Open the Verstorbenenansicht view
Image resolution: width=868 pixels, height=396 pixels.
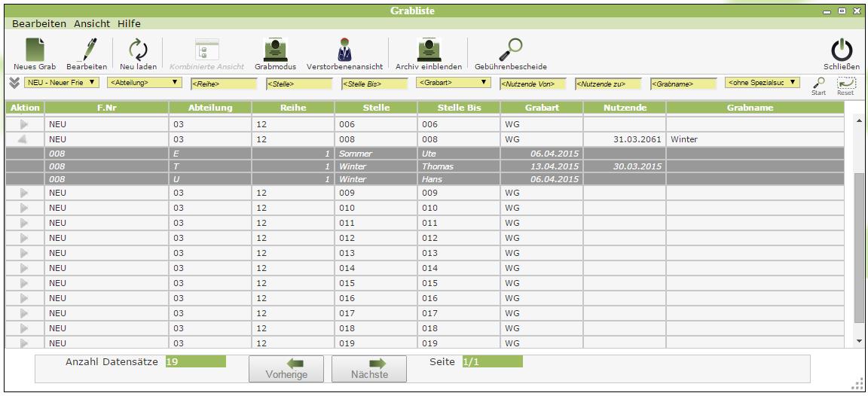point(344,51)
